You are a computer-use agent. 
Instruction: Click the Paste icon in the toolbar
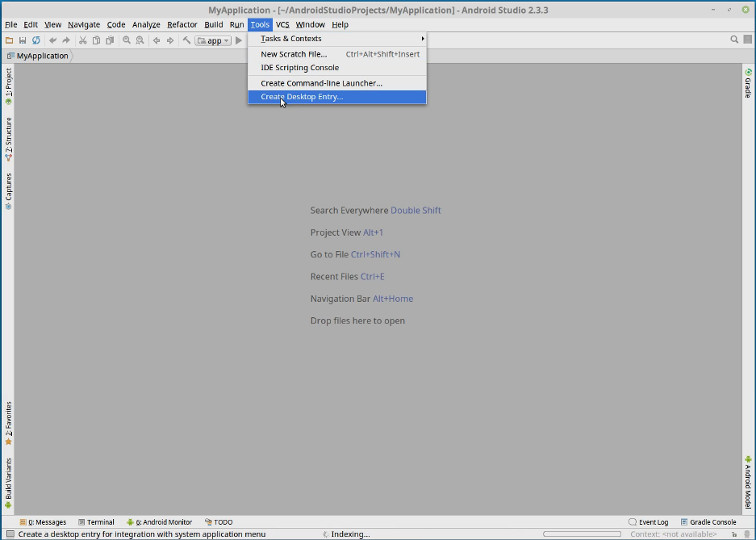coord(110,40)
